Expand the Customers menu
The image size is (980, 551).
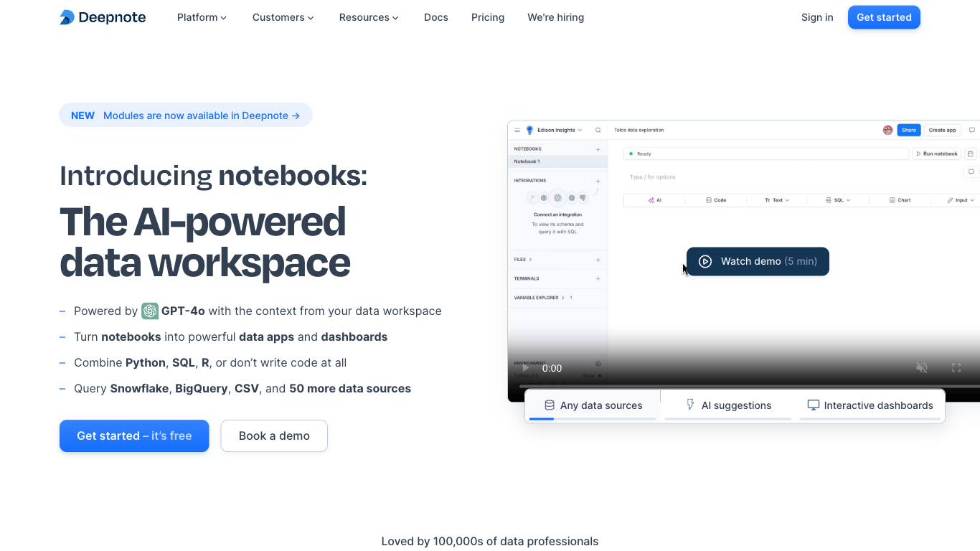(x=283, y=17)
